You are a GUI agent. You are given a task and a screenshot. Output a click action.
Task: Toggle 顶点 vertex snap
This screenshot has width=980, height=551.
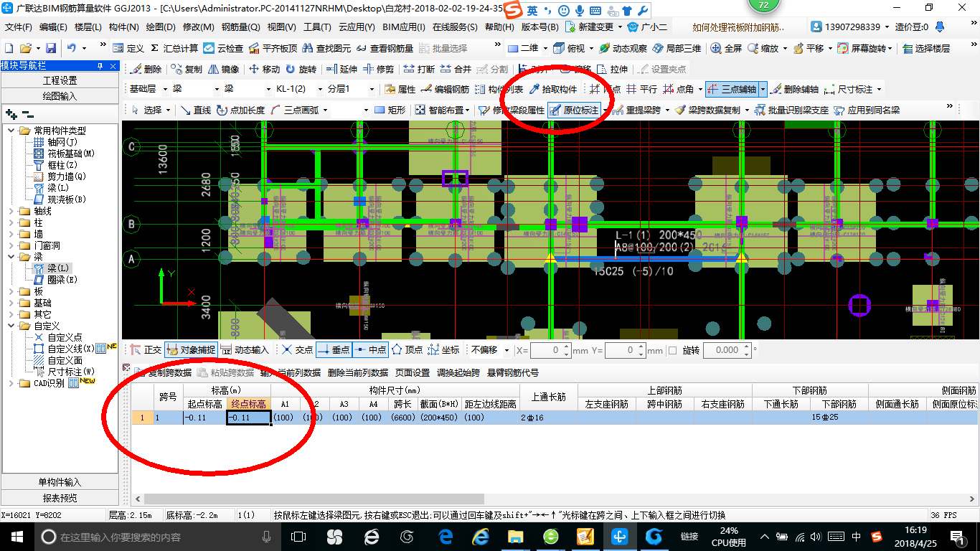(x=407, y=350)
